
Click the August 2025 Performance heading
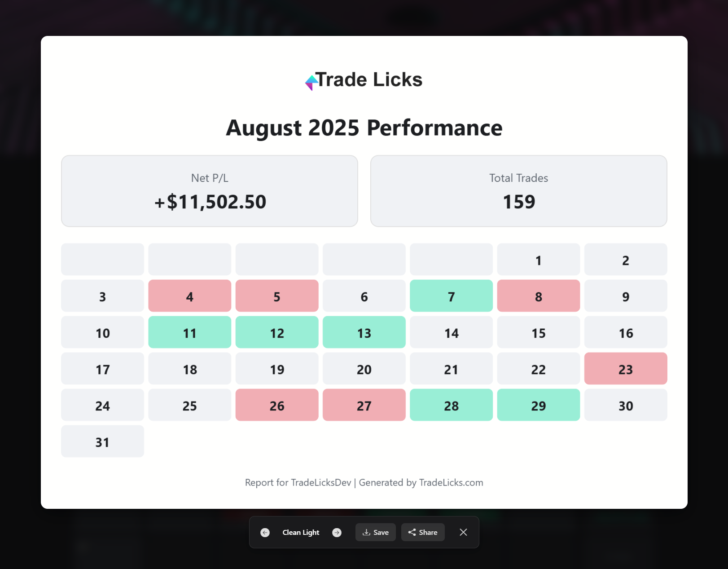click(x=364, y=128)
